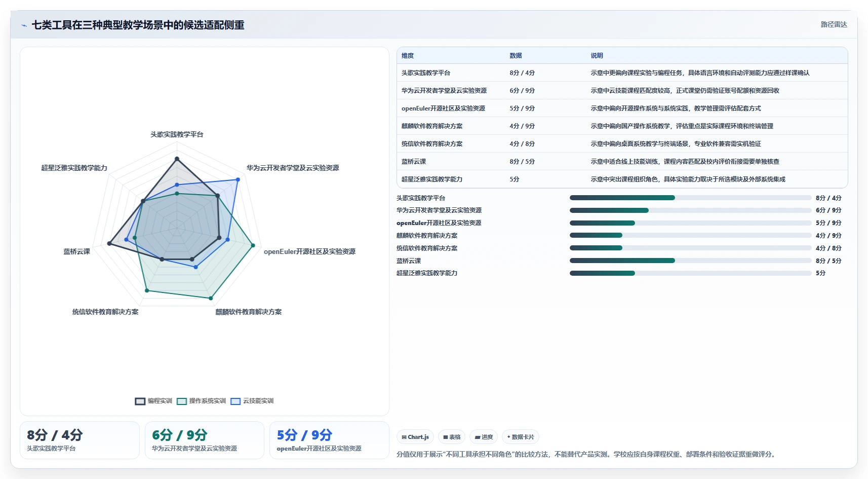Click the 路径雷达 label at top right
The width and height of the screenshot is (868, 479).
(x=834, y=24)
